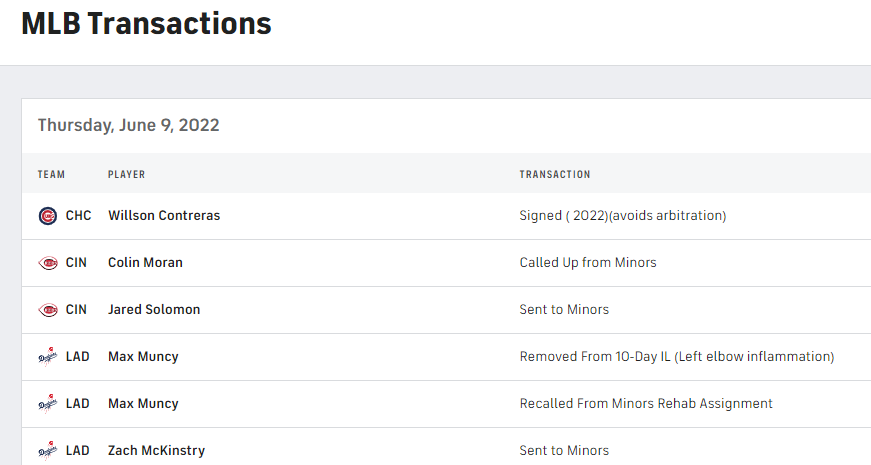Viewport: 871px width, 465px height.
Task: Open Willson Contreras player page
Action: coord(164,216)
